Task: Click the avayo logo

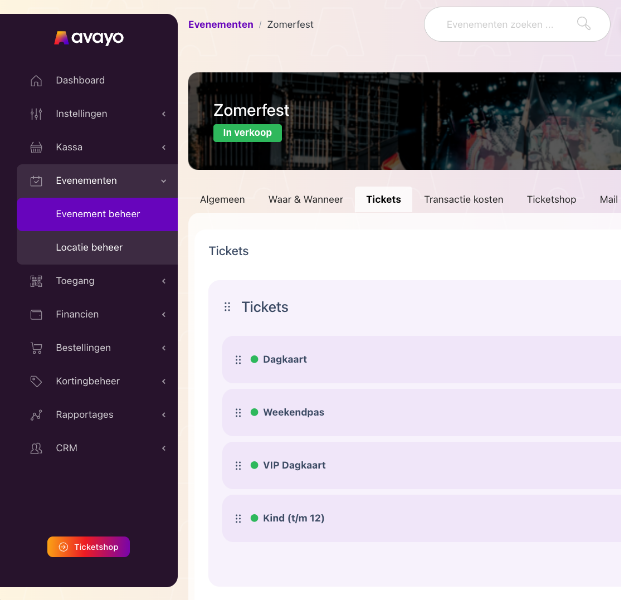Action: [89, 38]
